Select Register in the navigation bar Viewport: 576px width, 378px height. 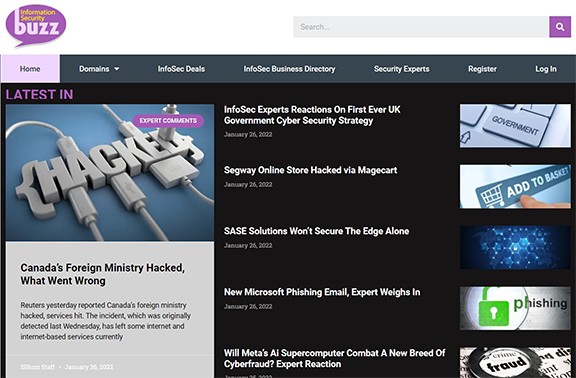tap(482, 69)
